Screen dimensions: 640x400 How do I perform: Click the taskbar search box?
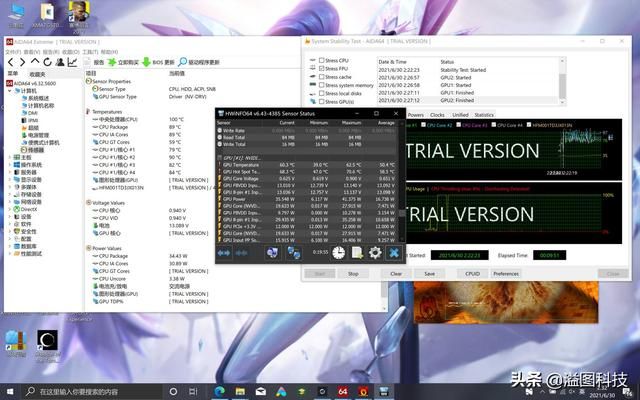pyautogui.click(x=92, y=391)
